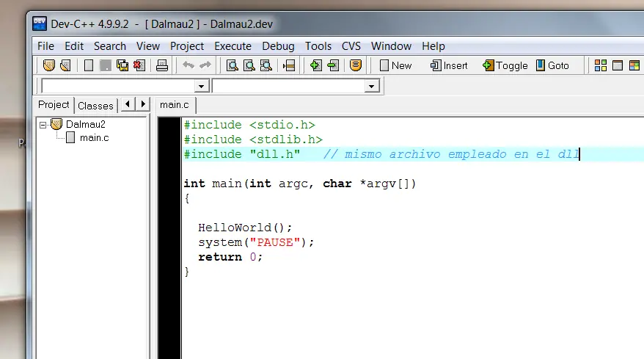This screenshot has height=359, width=644.
Task: Click the return 0; line
Action: (x=230, y=257)
